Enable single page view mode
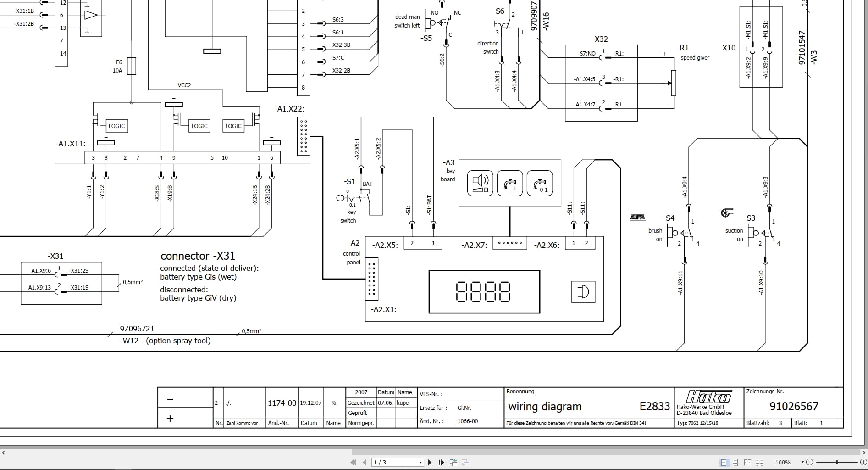868x470 pixels. pos(724,463)
